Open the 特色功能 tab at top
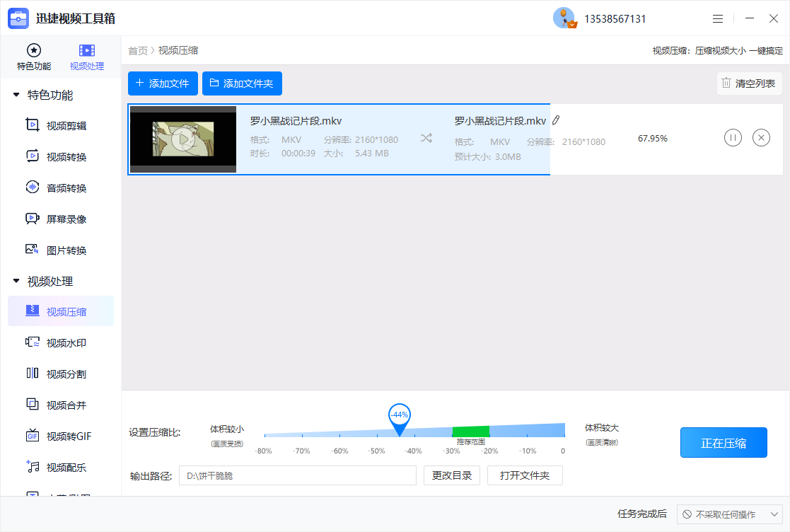790x532 pixels. [34, 57]
